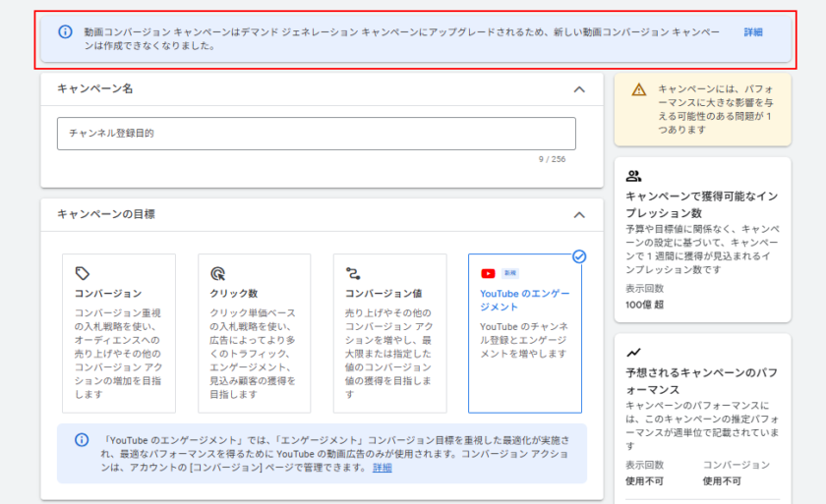Click the campaign name text field
The width and height of the screenshot is (826, 504).
tap(316, 134)
